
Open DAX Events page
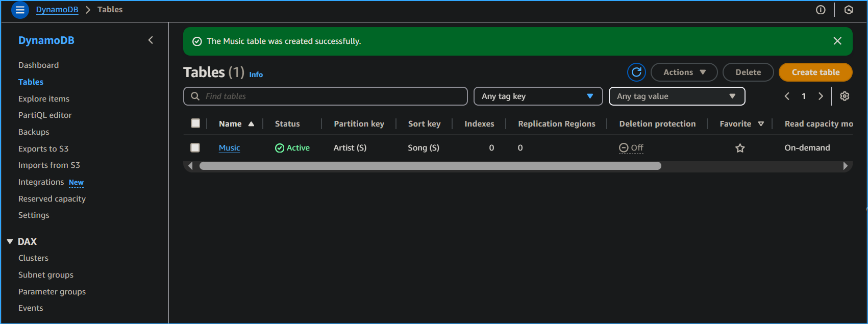tap(31, 308)
